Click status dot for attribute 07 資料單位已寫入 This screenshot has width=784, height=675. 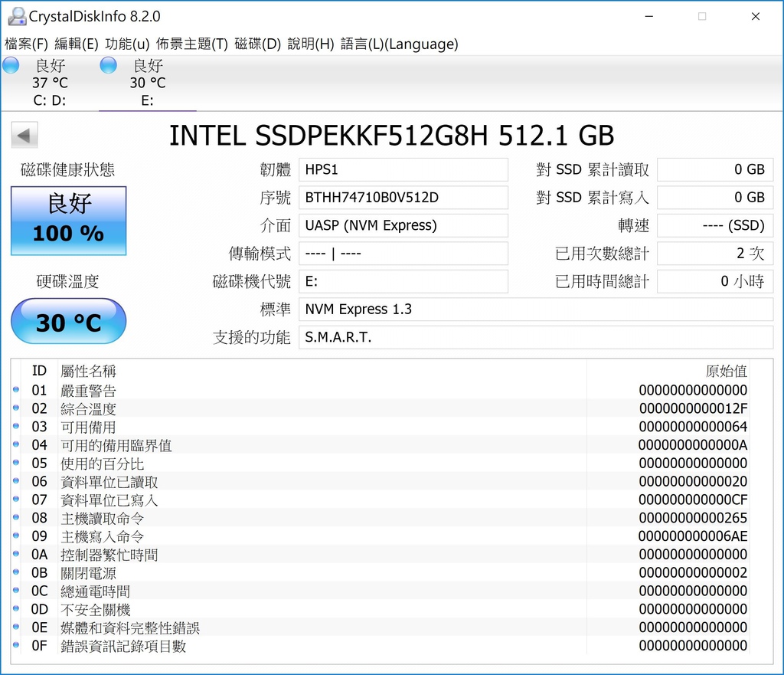(x=16, y=500)
